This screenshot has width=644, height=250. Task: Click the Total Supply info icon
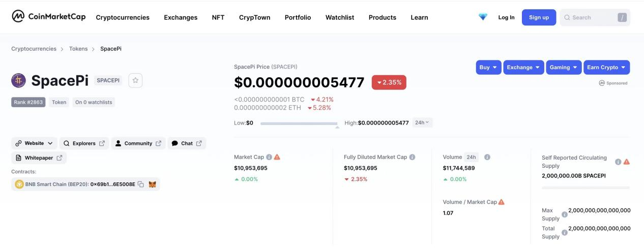coord(564,233)
